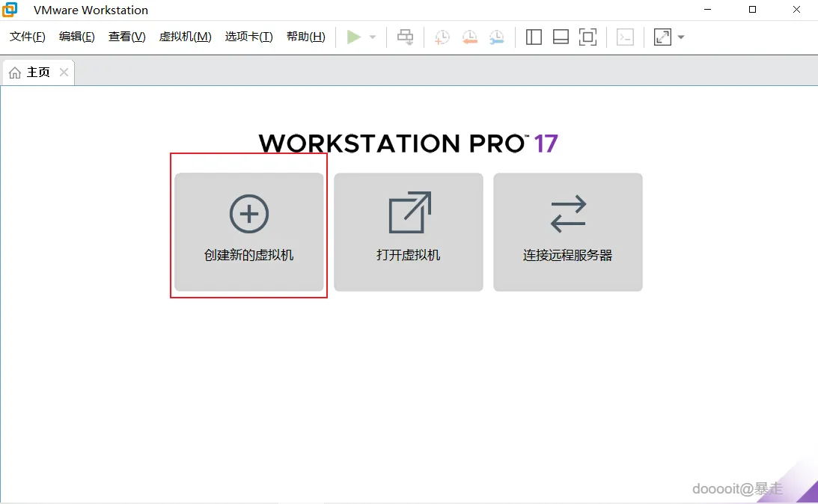This screenshot has height=504, width=818.
Task: Power on the virtual machine
Action: (x=355, y=37)
